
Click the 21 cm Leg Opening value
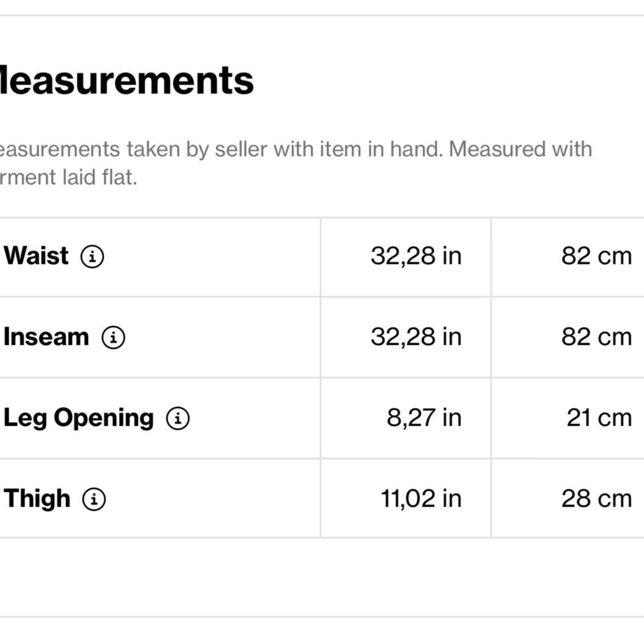tap(599, 418)
